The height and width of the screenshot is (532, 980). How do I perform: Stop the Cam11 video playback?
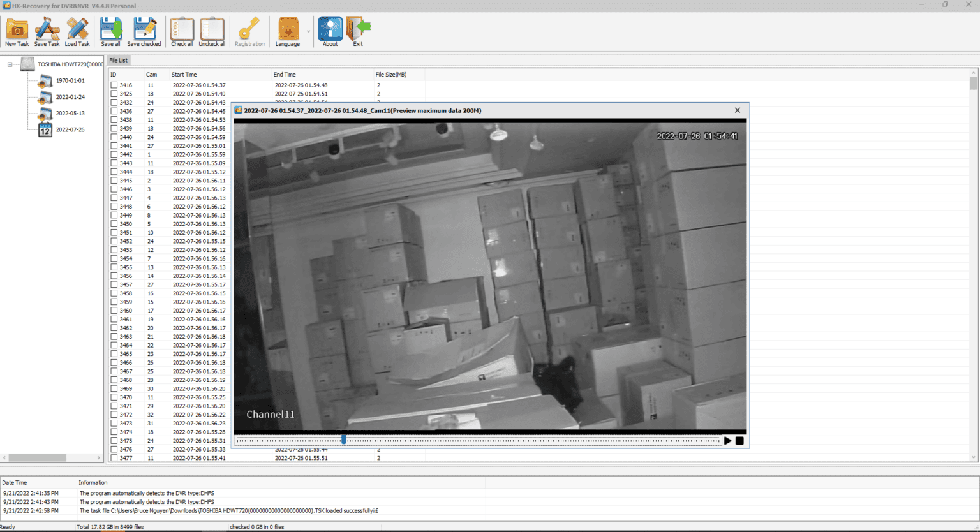pyautogui.click(x=738, y=440)
